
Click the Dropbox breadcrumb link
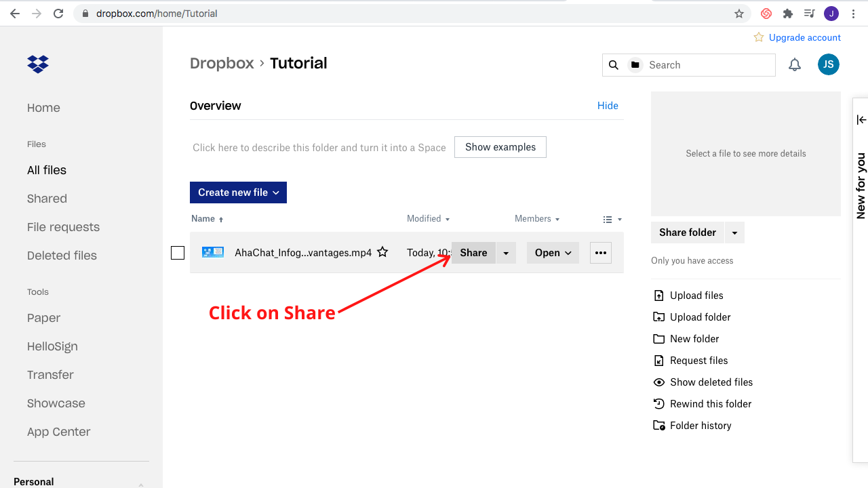click(x=222, y=63)
